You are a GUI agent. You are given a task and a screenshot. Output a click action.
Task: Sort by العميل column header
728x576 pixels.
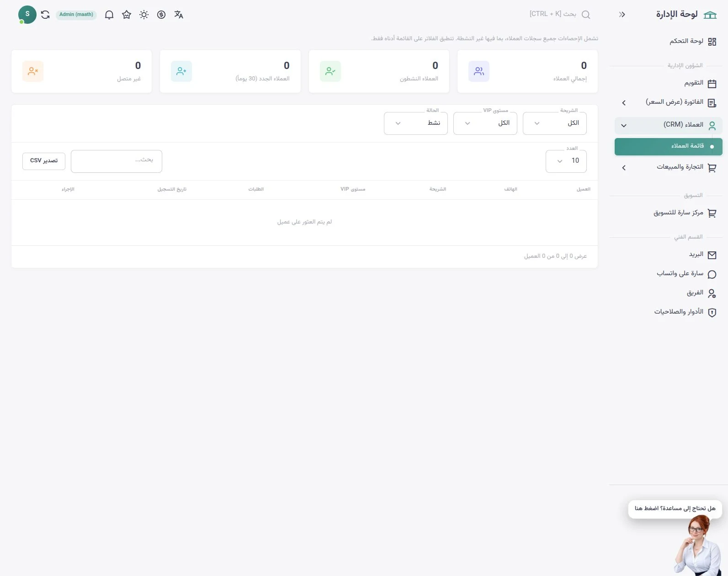click(x=584, y=189)
